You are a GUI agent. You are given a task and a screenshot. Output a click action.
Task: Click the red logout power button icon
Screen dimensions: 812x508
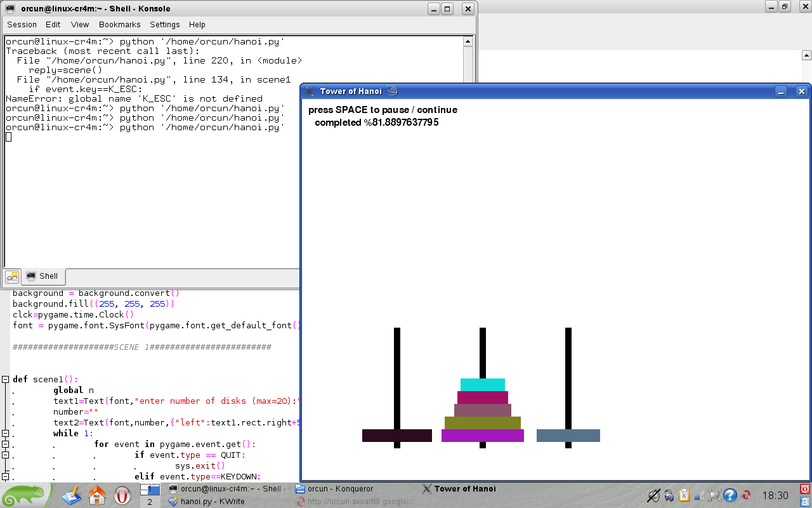[x=805, y=490]
